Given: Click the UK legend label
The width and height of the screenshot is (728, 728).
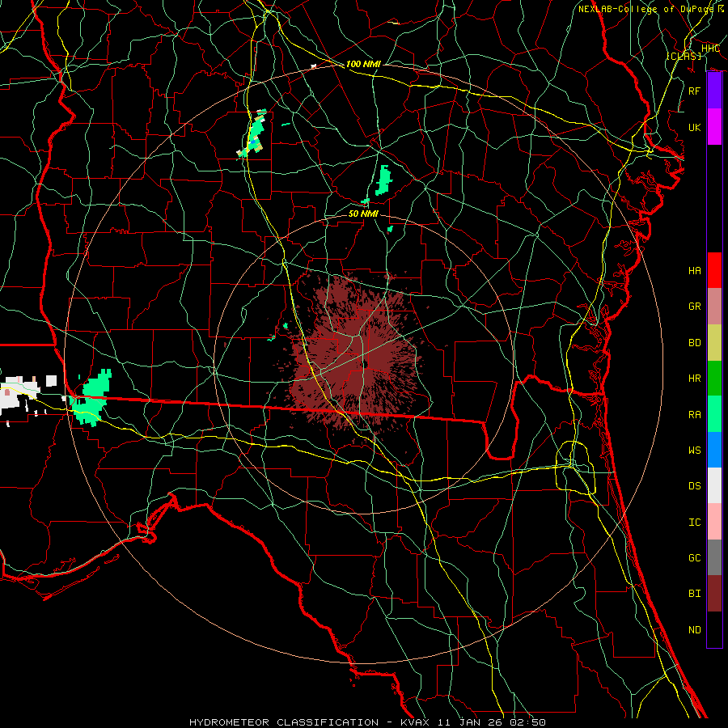Looking at the screenshot, I should pos(695,127).
